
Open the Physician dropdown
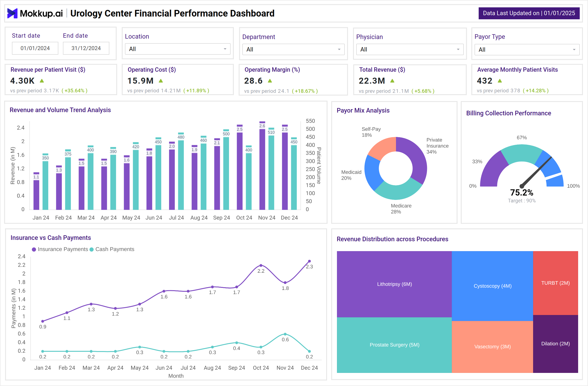pyautogui.click(x=410, y=49)
